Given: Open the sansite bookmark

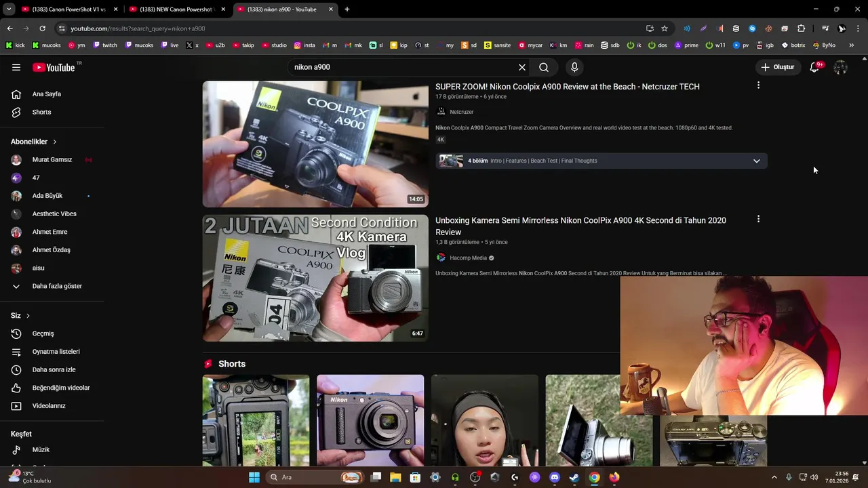Looking at the screenshot, I should [497, 45].
